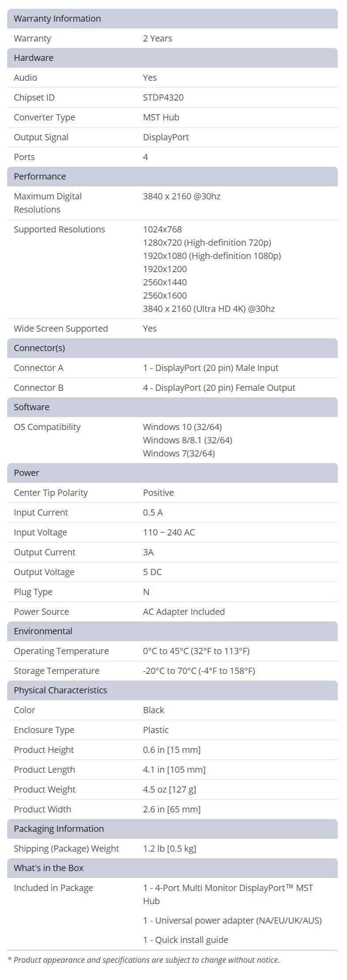
Task: Select the Operating Temperature value
Action: [x=196, y=651]
